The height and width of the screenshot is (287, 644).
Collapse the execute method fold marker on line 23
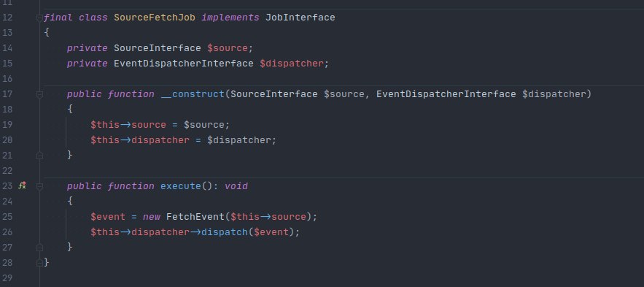coord(39,186)
